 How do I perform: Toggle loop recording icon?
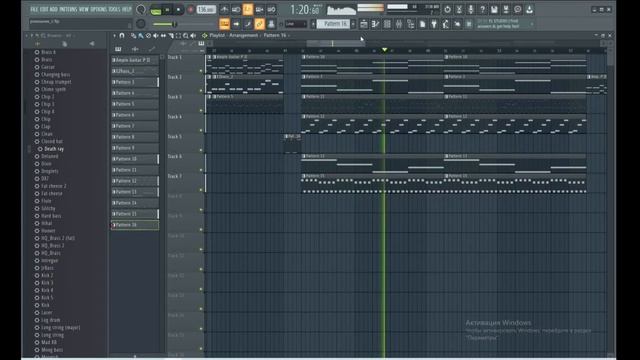click(271, 9)
